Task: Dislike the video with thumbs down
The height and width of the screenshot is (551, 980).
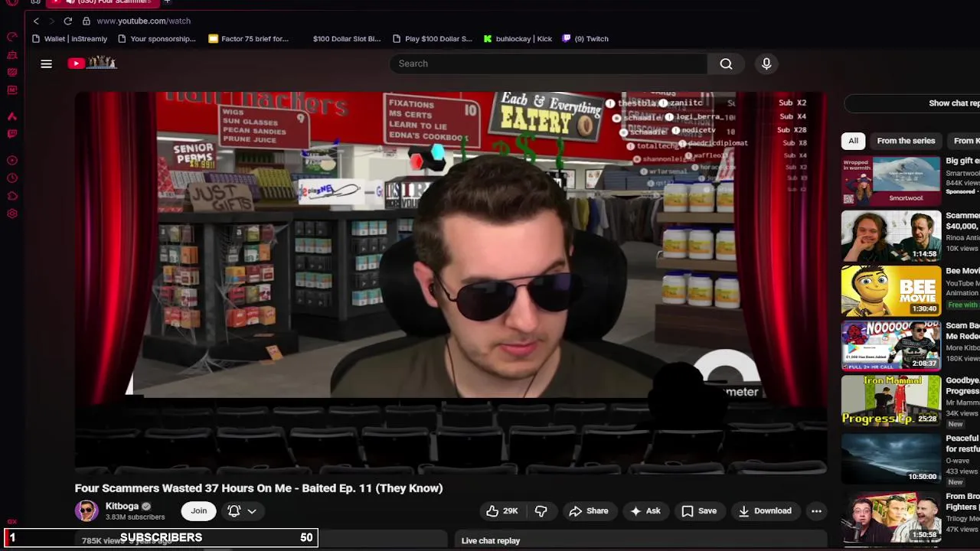Action: tap(541, 511)
